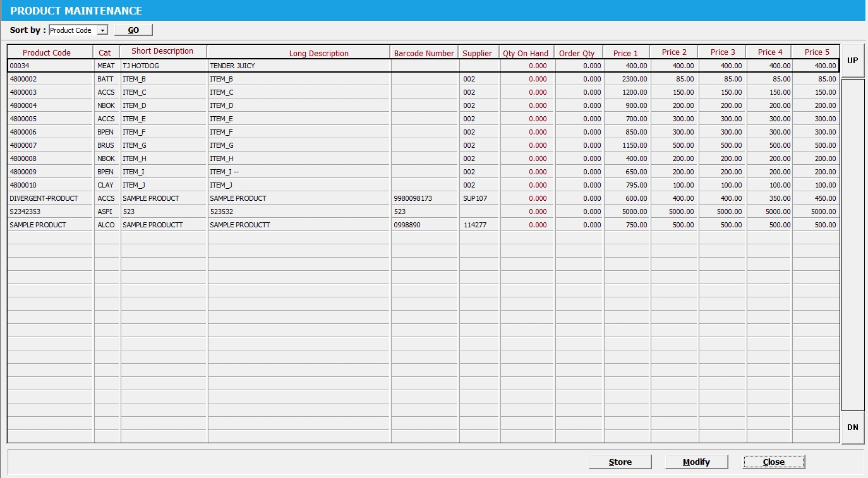The height and width of the screenshot is (478, 868).
Task: Select the DIVERGENT-PRODUCT code cell
Action: point(51,198)
